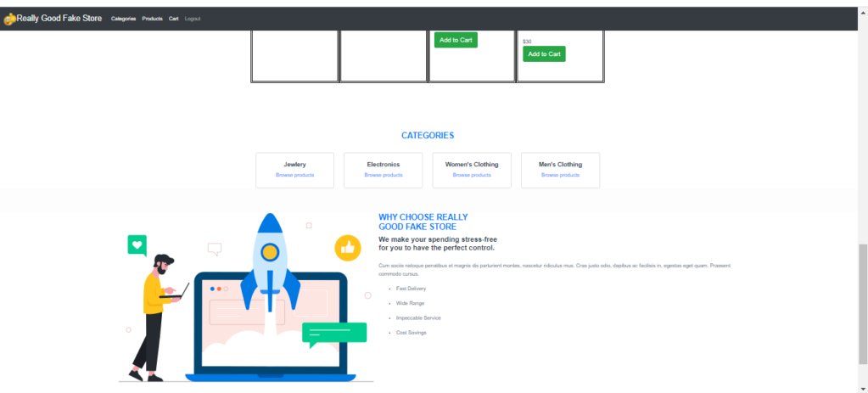Browse products under Jewlery category
The height and width of the screenshot is (393, 868).
pyautogui.click(x=294, y=175)
